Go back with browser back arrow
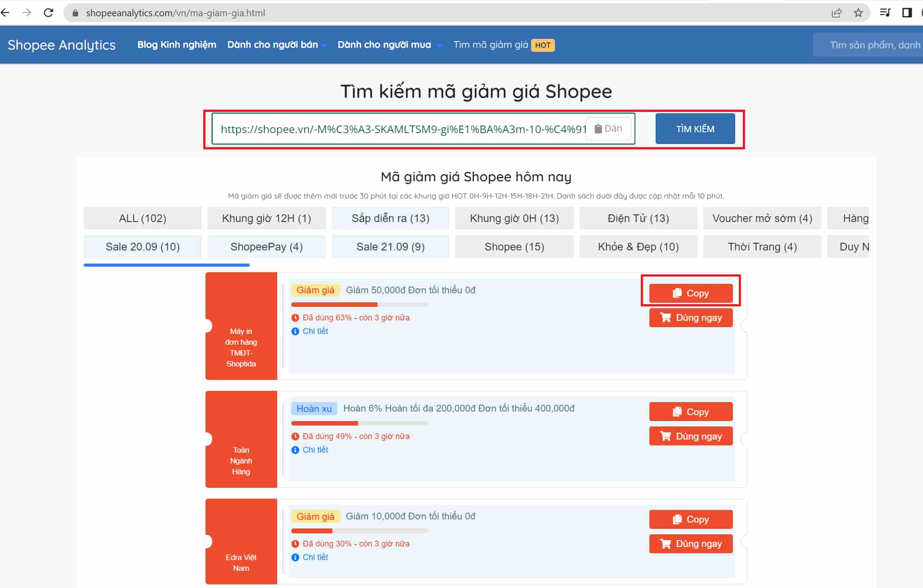Screen dimensions: 923x588 [x=5, y=13]
